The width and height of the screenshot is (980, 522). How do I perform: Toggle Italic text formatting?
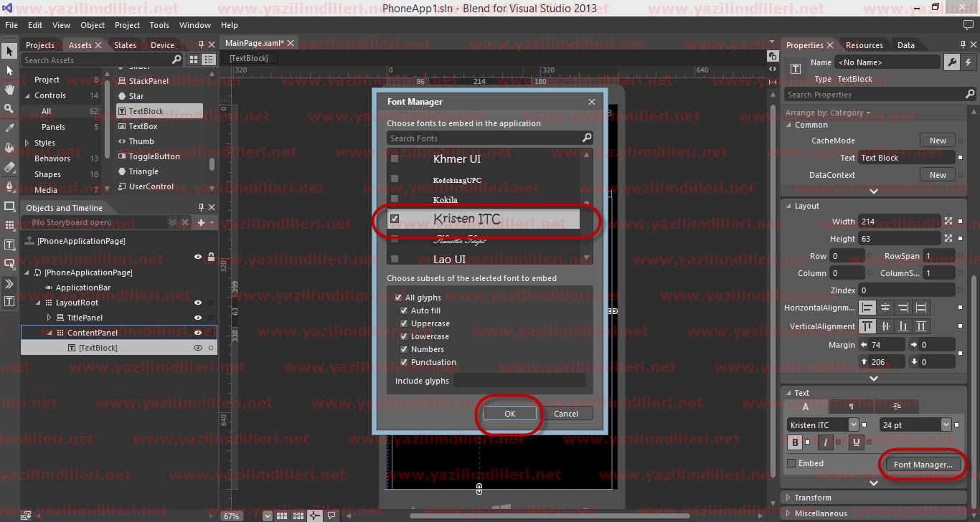826,442
